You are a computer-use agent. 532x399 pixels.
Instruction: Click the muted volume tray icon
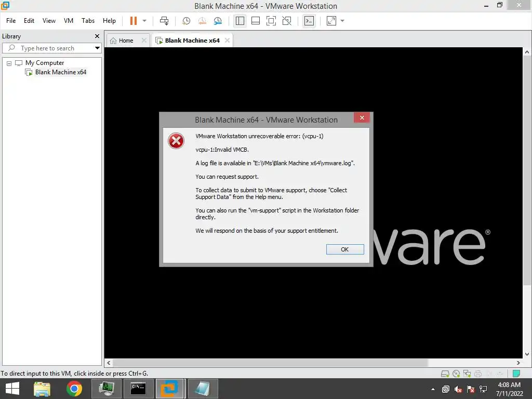(458, 389)
